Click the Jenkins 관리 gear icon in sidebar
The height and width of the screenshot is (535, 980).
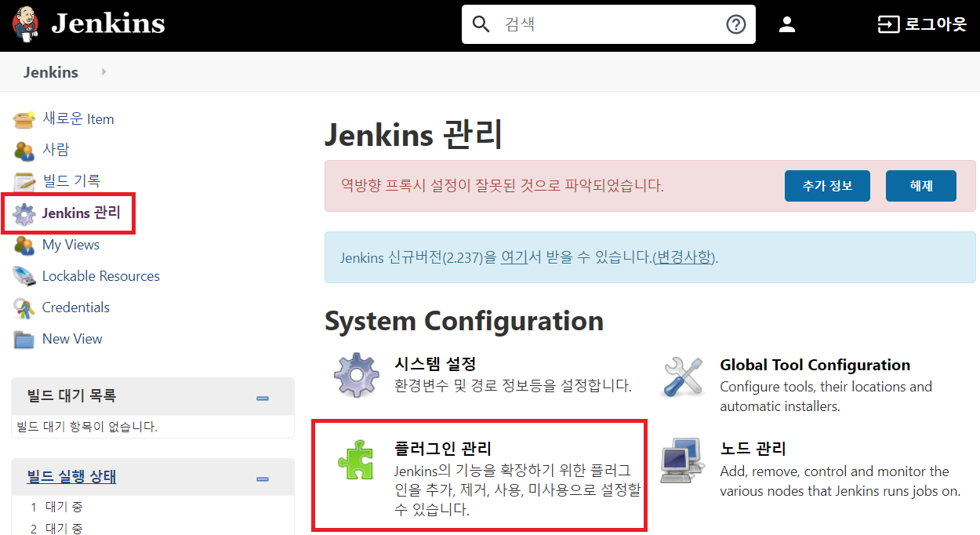[24, 213]
